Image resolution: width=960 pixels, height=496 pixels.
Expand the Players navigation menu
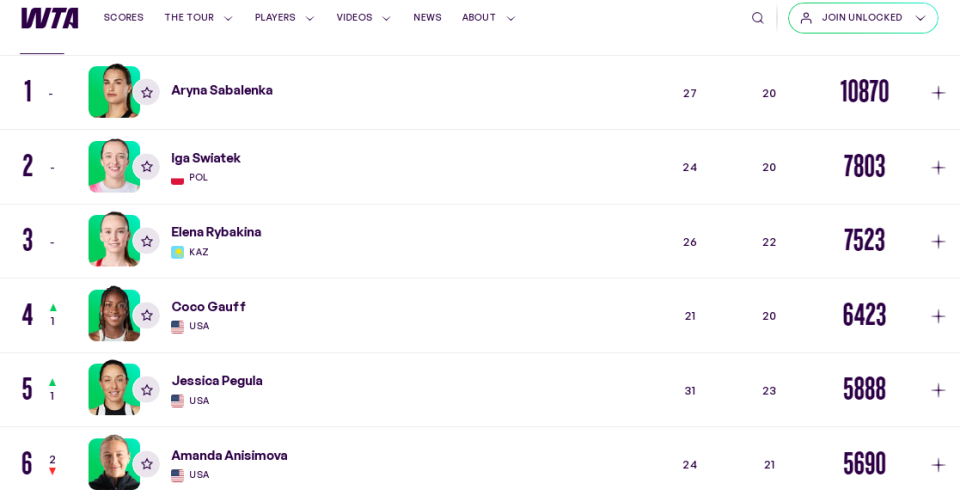coord(284,18)
